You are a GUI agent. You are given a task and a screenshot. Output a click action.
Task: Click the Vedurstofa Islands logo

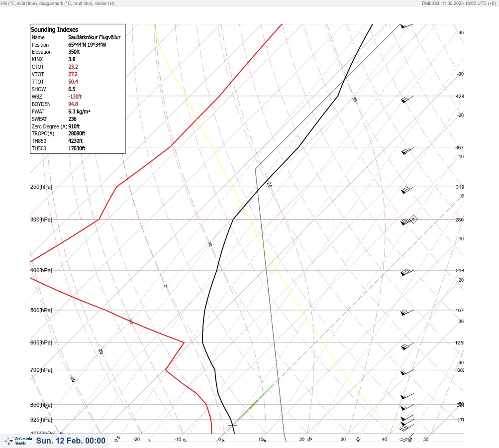[x=18, y=441]
